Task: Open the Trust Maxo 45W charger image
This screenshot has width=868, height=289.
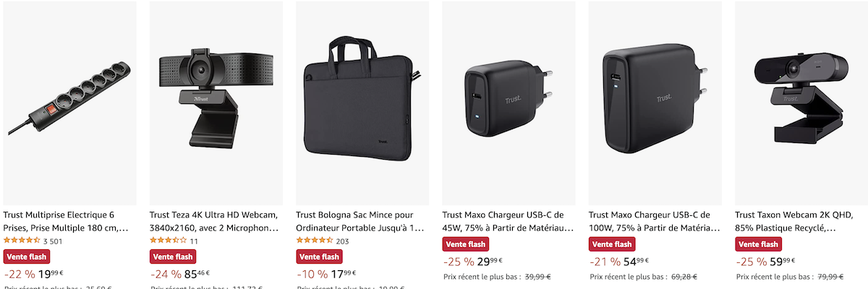Action: click(509, 103)
